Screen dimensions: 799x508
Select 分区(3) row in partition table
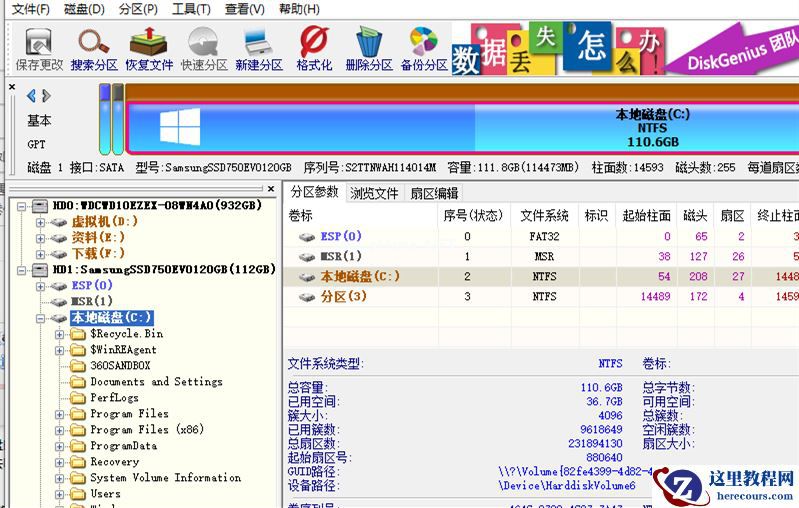(x=541, y=296)
